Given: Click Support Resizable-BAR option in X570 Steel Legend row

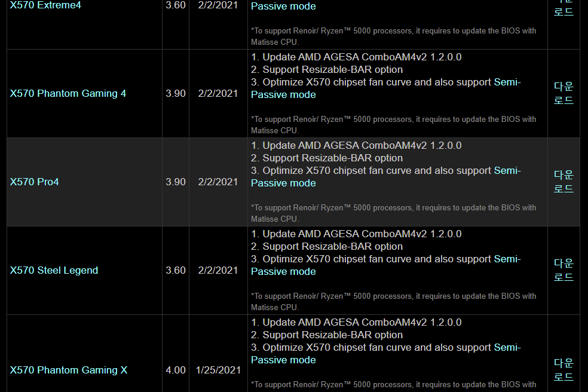Looking at the screenshot, I should (327, 247).
